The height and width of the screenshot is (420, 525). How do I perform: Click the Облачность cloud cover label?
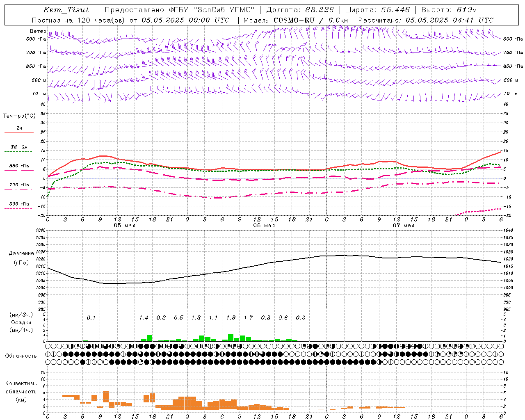coord(21,356)
